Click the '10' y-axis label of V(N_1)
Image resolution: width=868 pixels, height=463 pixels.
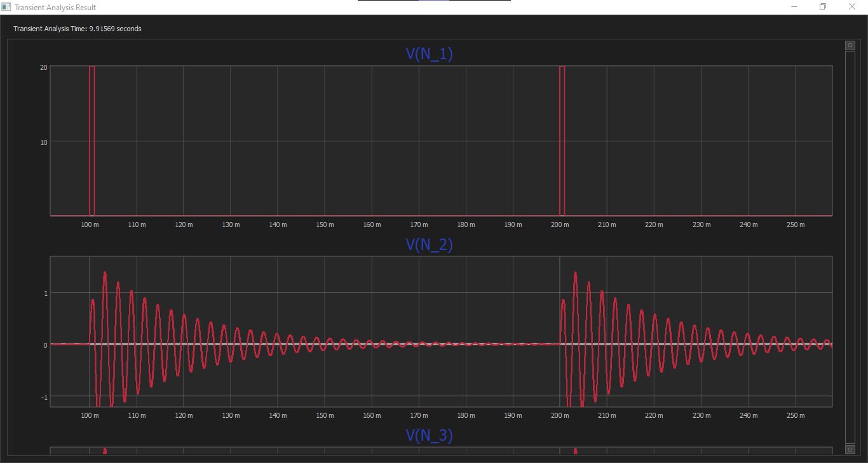pyautogui.click(x=43, y=142)
